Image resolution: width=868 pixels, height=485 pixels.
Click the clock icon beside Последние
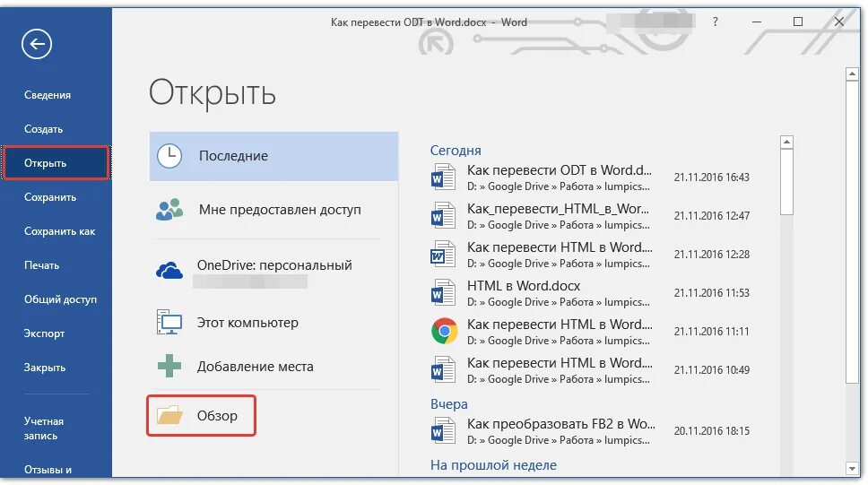(x=169, y=156)
